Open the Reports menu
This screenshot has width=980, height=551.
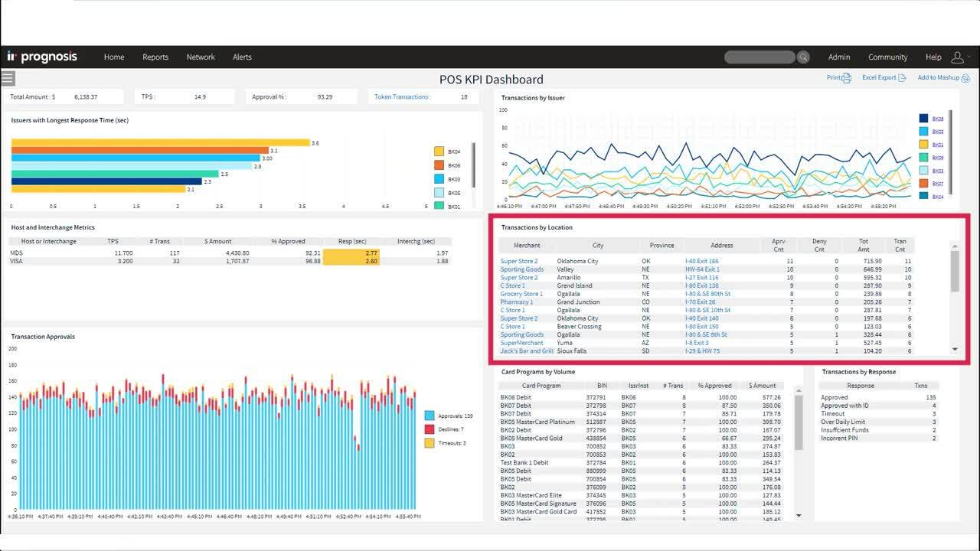click(x=155, y=57)
